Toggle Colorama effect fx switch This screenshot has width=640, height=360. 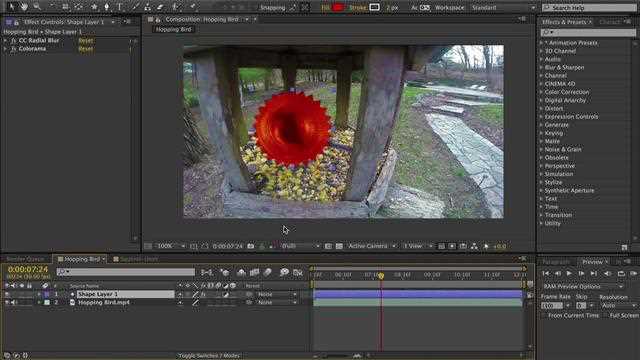(x=13, y=49)
